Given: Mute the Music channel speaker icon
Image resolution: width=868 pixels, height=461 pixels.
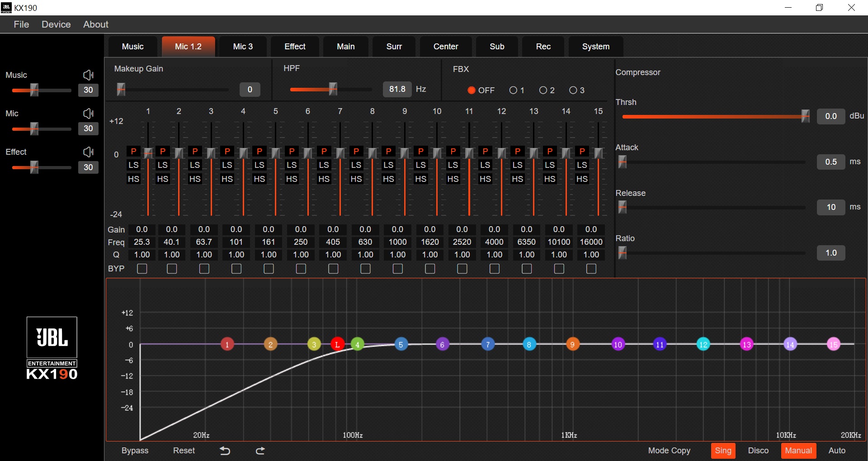Looking at the screenshot, I should click(88, 75).
